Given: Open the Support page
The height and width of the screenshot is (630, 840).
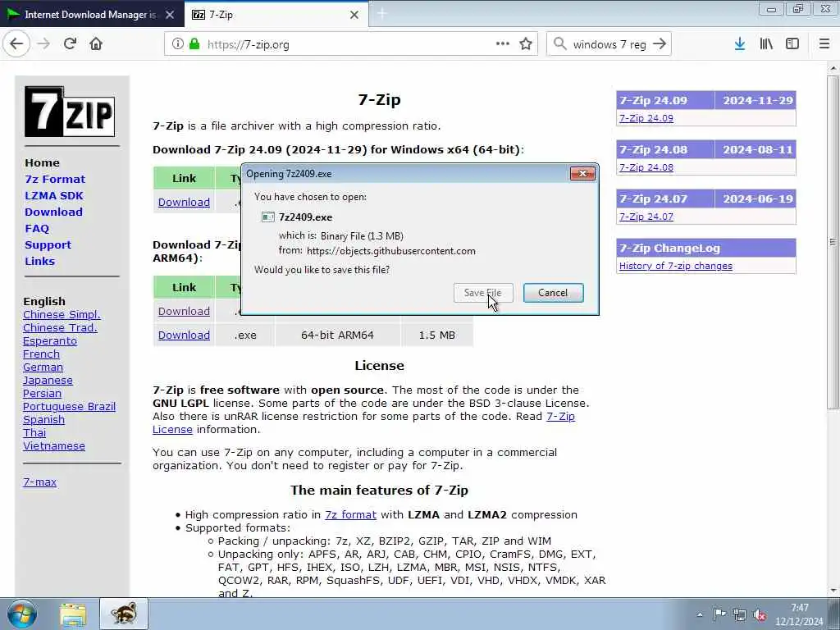Looking at the screenshot, I should click(x=48, y=244).
